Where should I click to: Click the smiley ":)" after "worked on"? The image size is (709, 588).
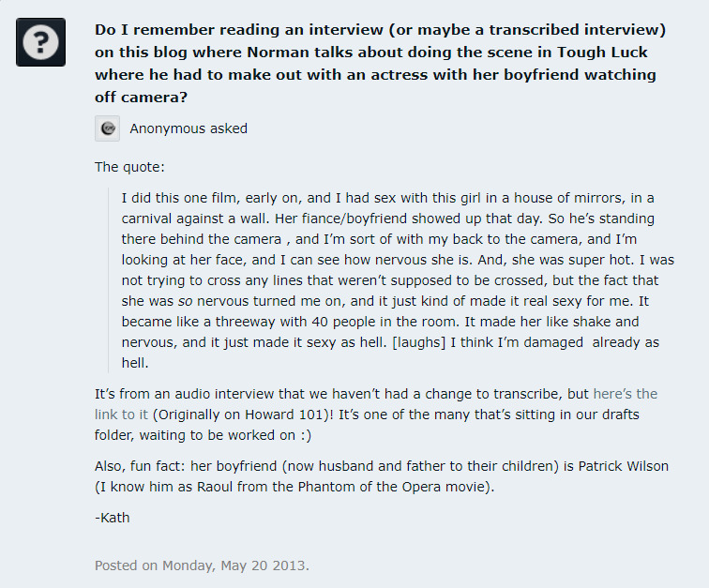click(x=305, y=435)
